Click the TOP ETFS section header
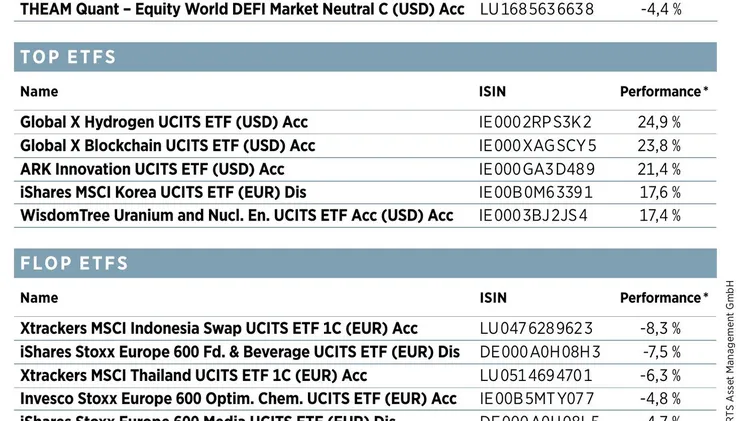Screen dimensions: 750x421 click(x=68, y=57)
